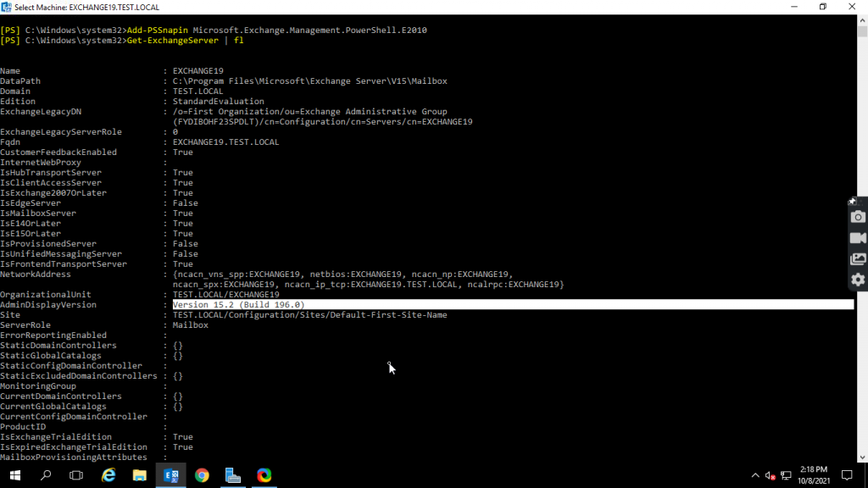Click the console scrollbar down arrow
The width and height of the screenshot is (868, 488).
click(862, 457)
